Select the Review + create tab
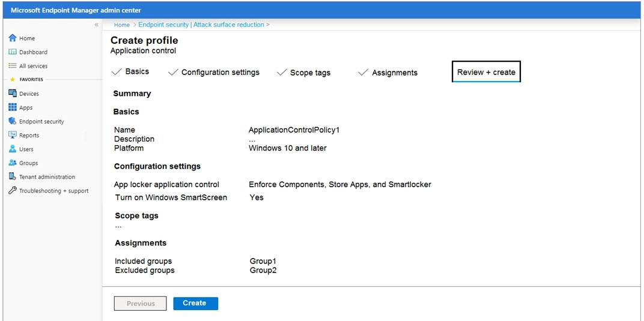The image size is (644, 321). click(486, 72)
